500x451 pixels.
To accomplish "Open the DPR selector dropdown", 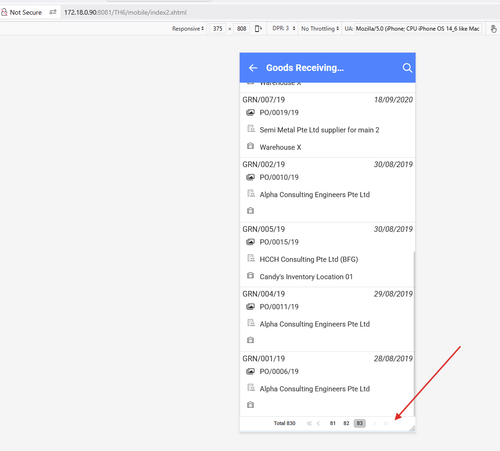I will coord(284,29).
